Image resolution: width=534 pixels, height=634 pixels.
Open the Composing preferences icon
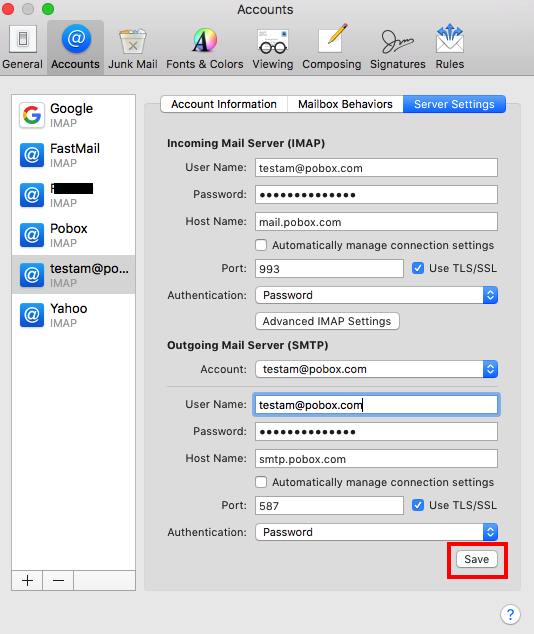331,47
